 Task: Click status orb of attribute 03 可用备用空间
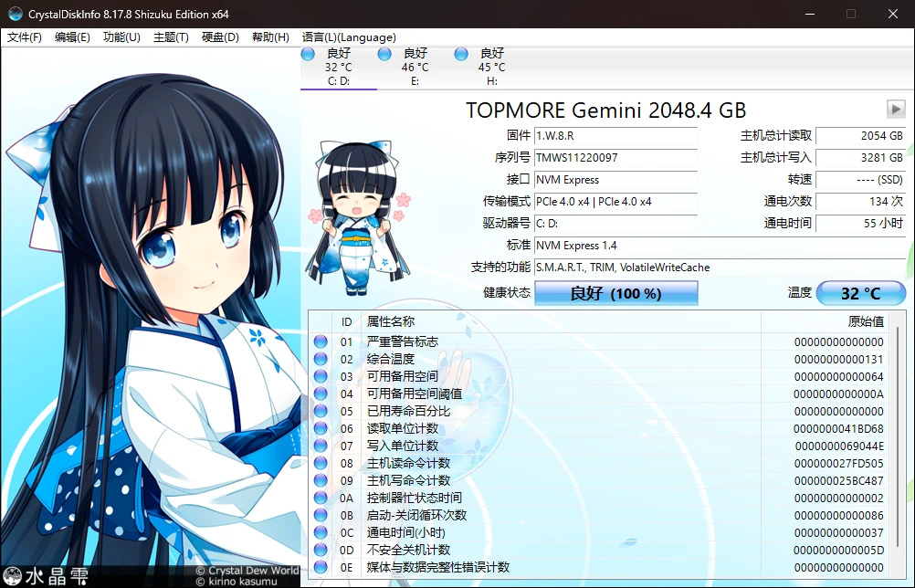(321, 376)
